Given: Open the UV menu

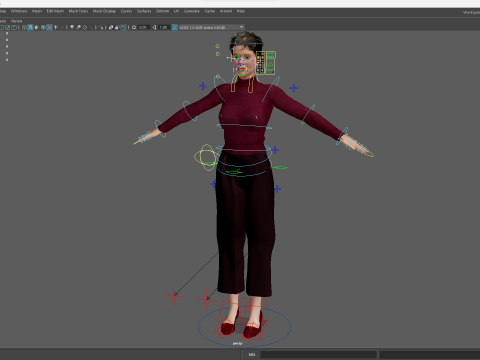Looking at the screenshot, I should point(176,11).
